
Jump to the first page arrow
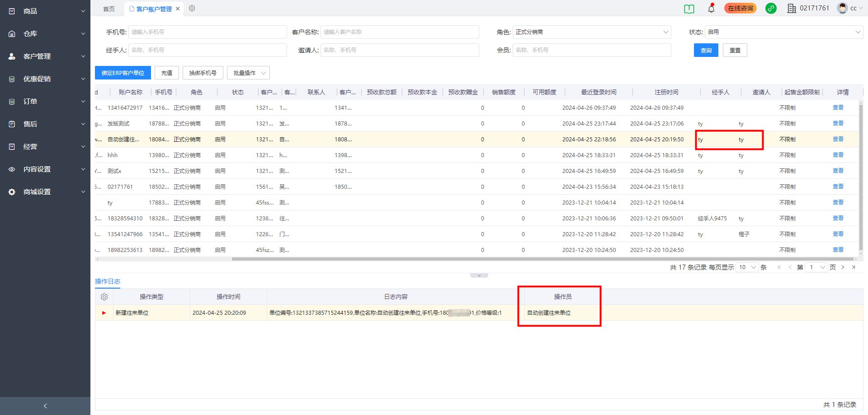pyautogui.click(x=779, y=267)
